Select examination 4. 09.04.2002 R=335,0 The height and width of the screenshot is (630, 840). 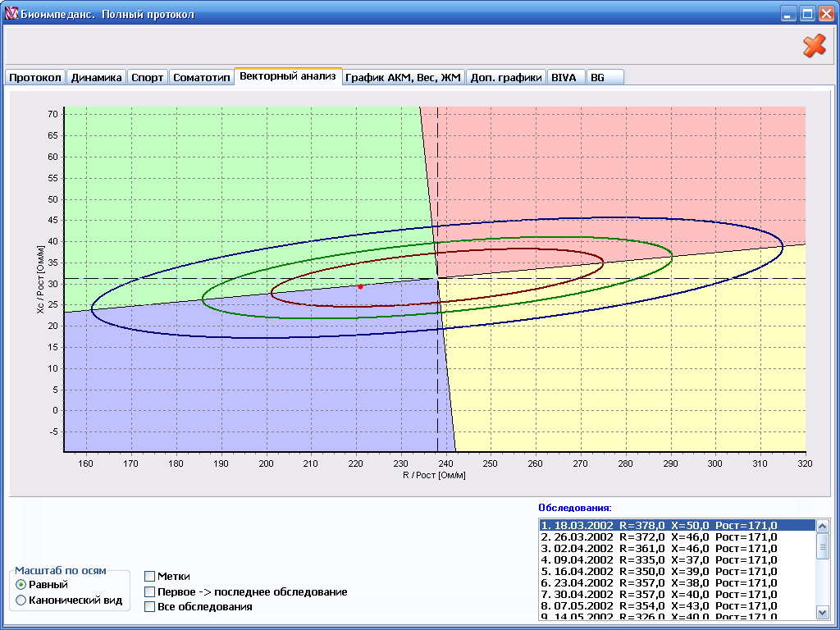(x=677, y=559)
